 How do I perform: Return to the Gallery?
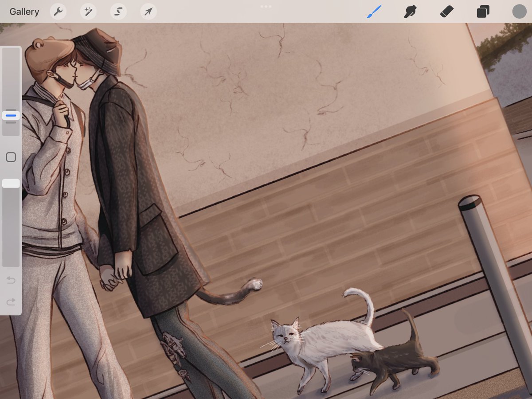tap(24, 12)
